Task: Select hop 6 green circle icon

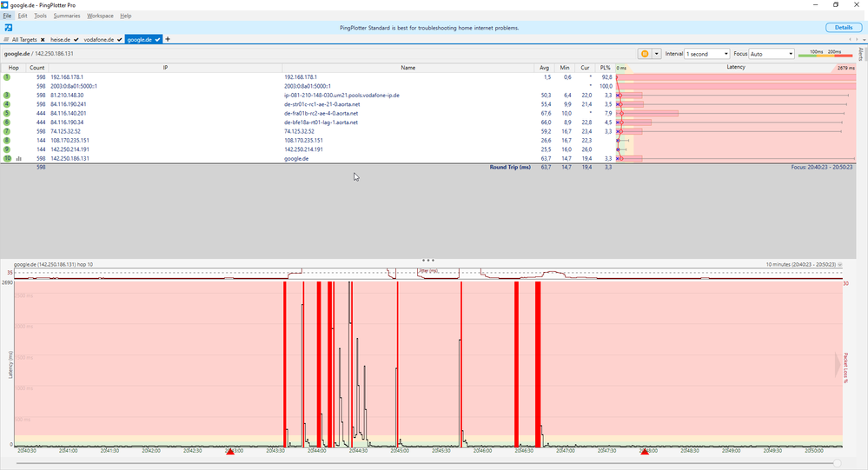Action: click(7, 122)
